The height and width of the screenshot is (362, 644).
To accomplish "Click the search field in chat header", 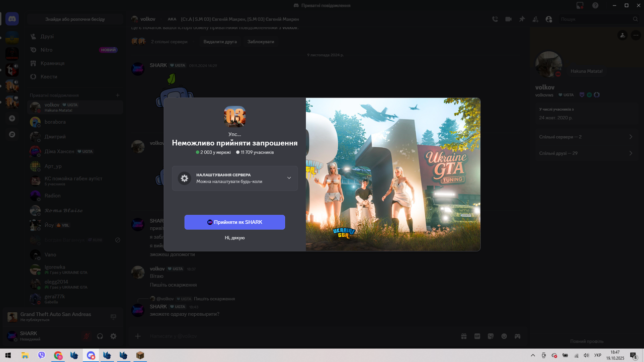I will (598, 19).
